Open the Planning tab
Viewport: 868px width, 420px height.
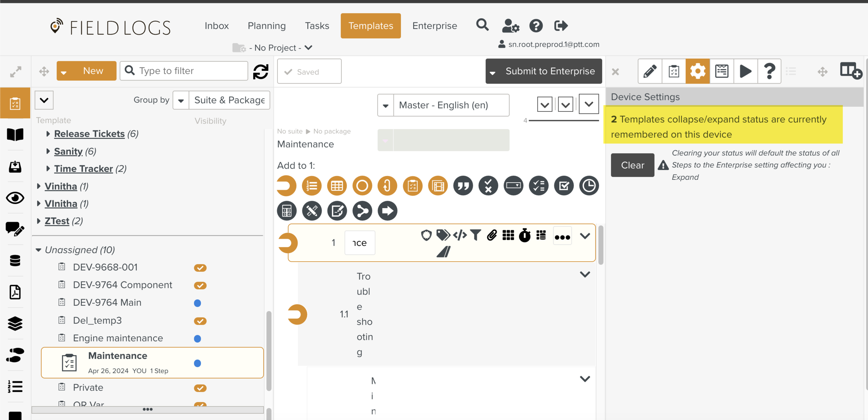(x=267, y=26)
